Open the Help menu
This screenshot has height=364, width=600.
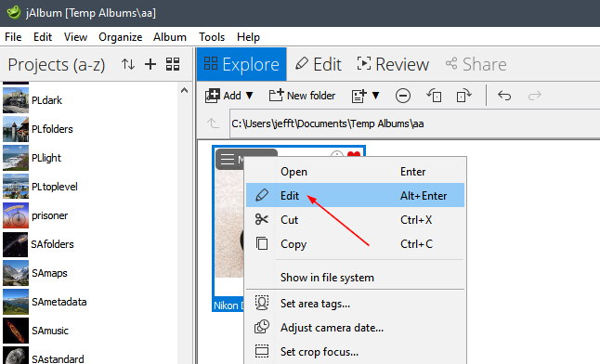tap(248, 37)
